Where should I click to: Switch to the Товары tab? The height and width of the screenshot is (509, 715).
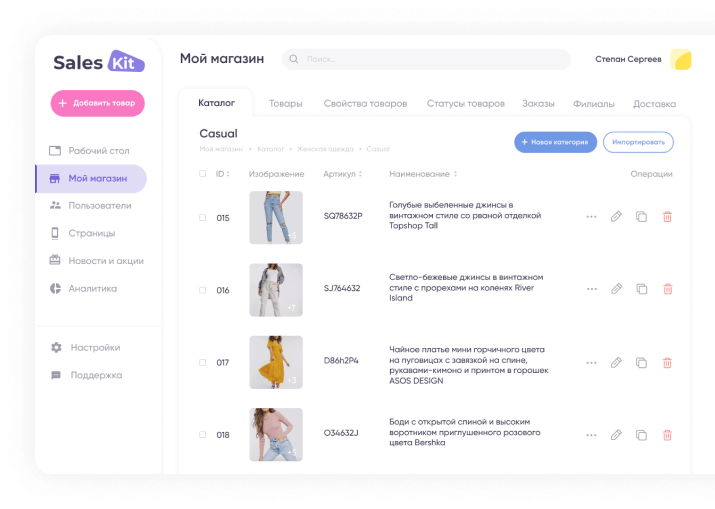click(285, 104)
